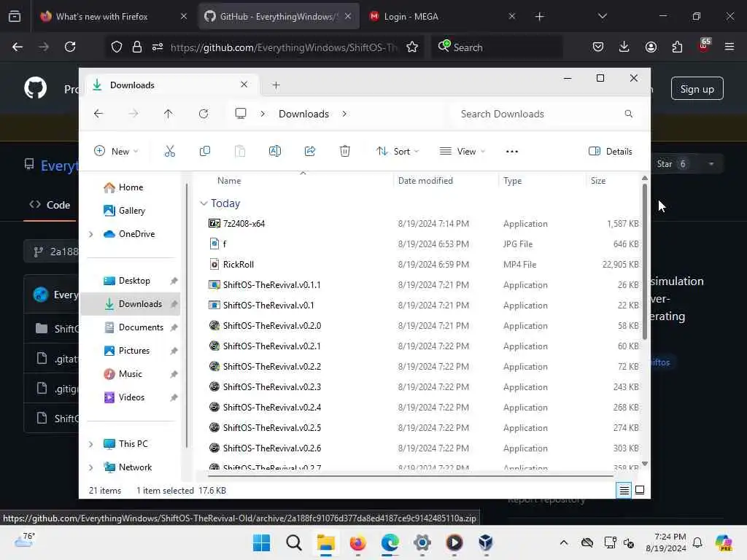Expand the Downloads breadcrumb chevron

pyautogui.click(x=344, y=114)
